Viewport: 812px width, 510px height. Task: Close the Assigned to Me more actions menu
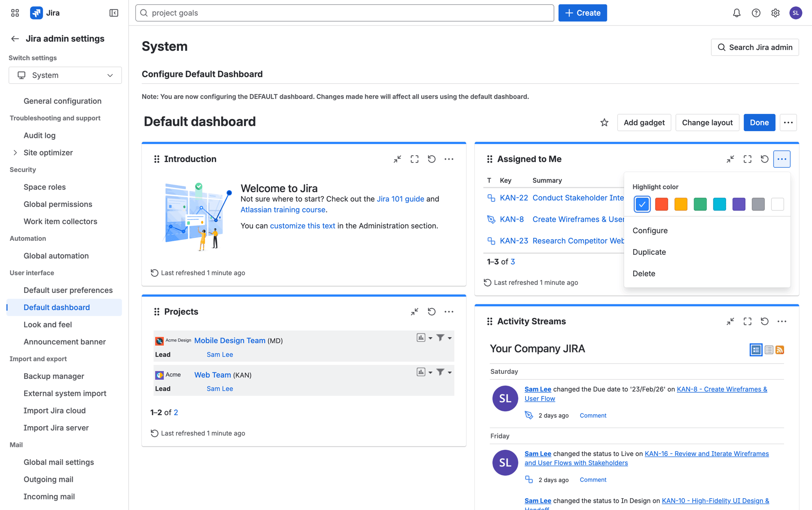[x=782, y=159]
